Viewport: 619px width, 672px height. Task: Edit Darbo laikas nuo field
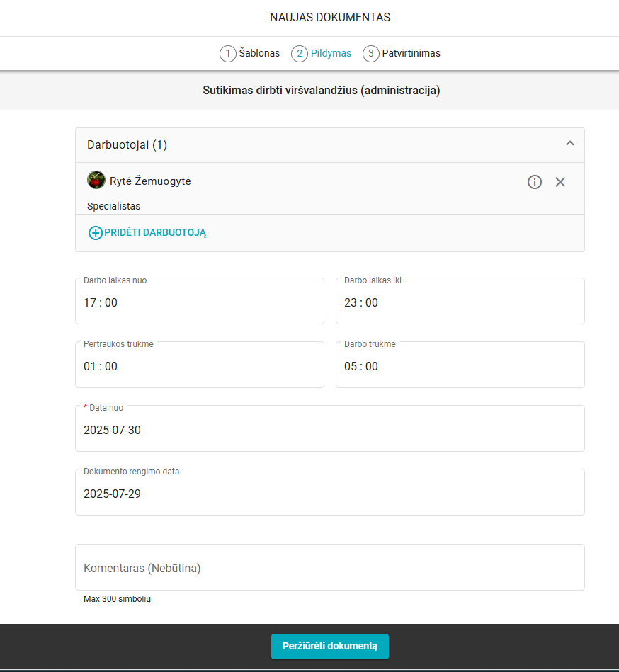coord(199,301)
